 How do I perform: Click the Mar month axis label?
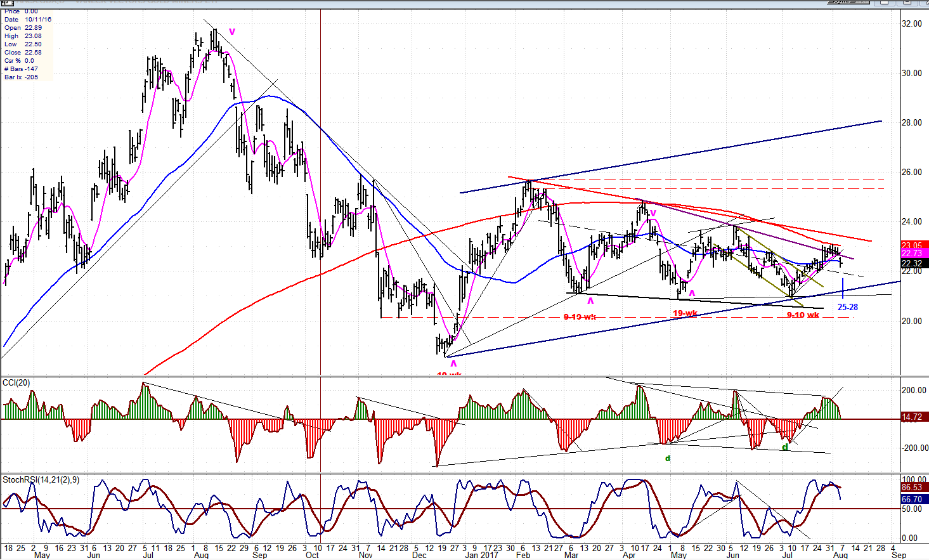click(571, 555)
